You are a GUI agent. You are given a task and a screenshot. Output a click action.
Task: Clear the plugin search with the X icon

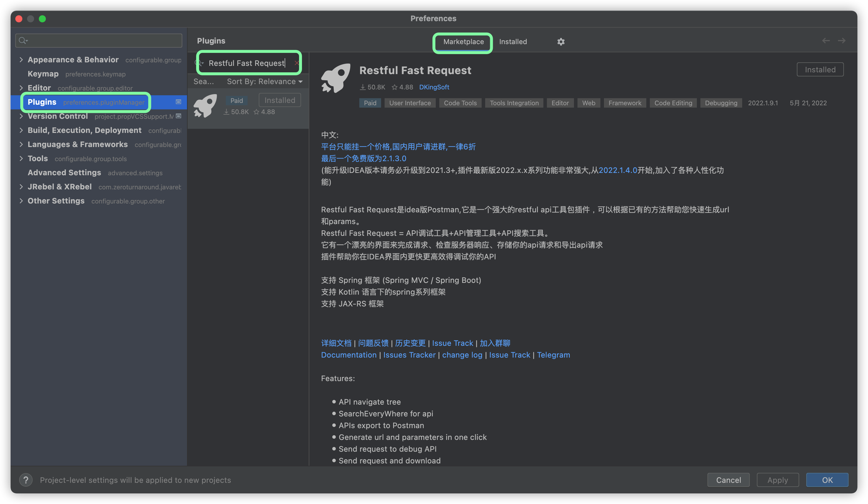click(x=297, y=63)
